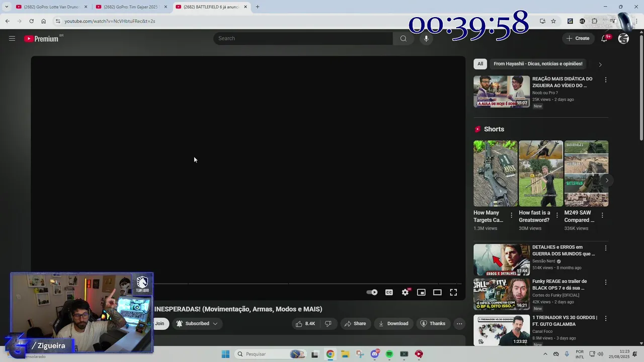Image resolution: width=644 pixels, height=362 pixels.
Task: Toggle closed captions CC button
Action: pos(389,292)
